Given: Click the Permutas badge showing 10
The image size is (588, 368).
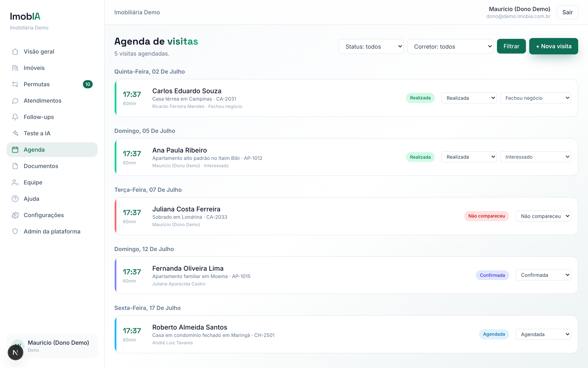Looking at the screenshot, I should pyautogui.click(x=88, y=84).
